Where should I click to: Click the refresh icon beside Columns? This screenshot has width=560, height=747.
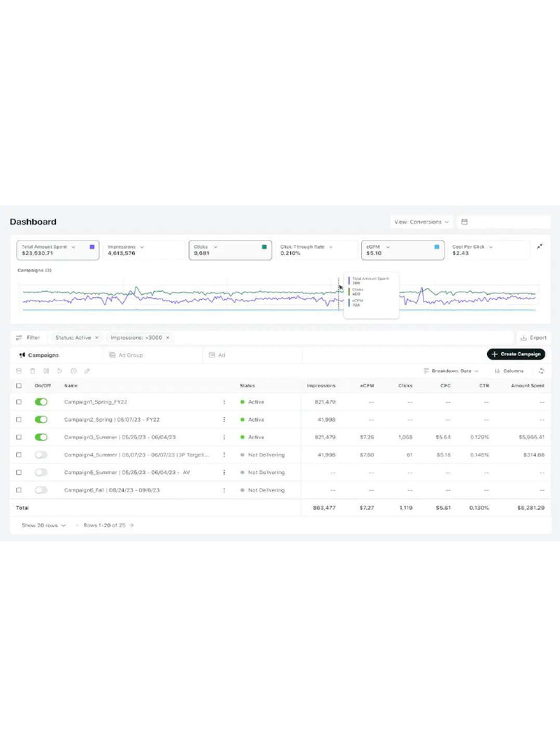(x=542, y=371)
